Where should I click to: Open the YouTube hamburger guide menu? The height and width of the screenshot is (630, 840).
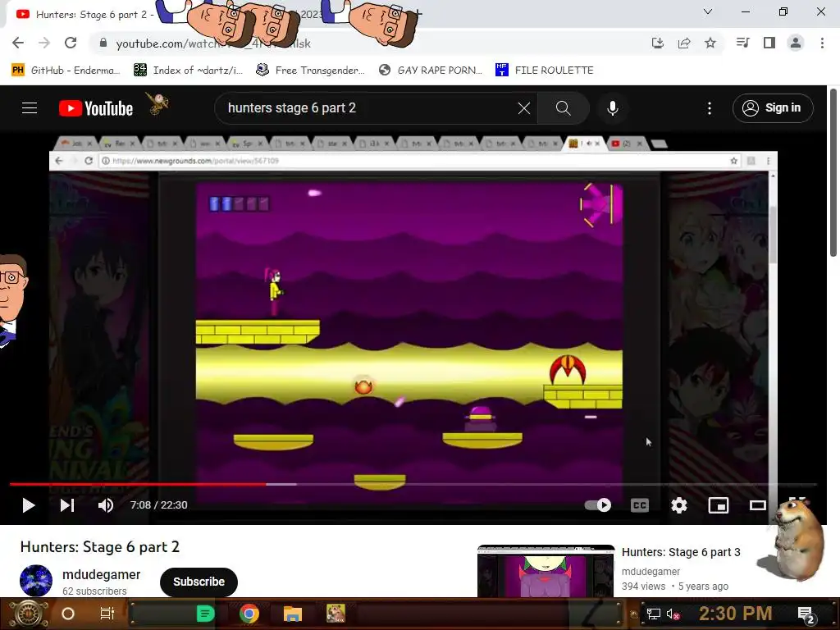click(30, 108)
